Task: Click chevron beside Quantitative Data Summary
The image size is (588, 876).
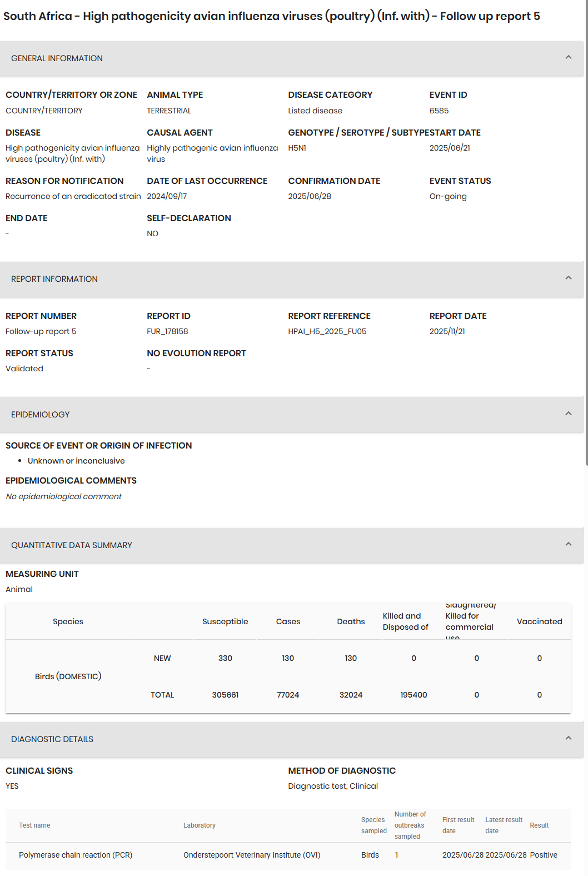Action: click(568, 544)
